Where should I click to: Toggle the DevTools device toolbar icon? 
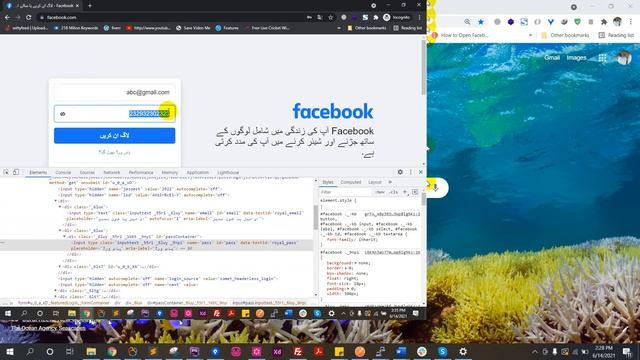16,172
